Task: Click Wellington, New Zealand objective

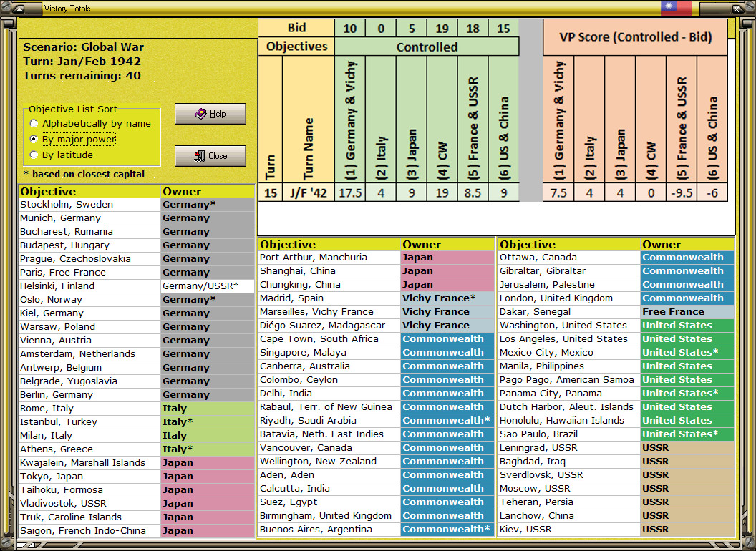Action: click(x=329, y=462)
